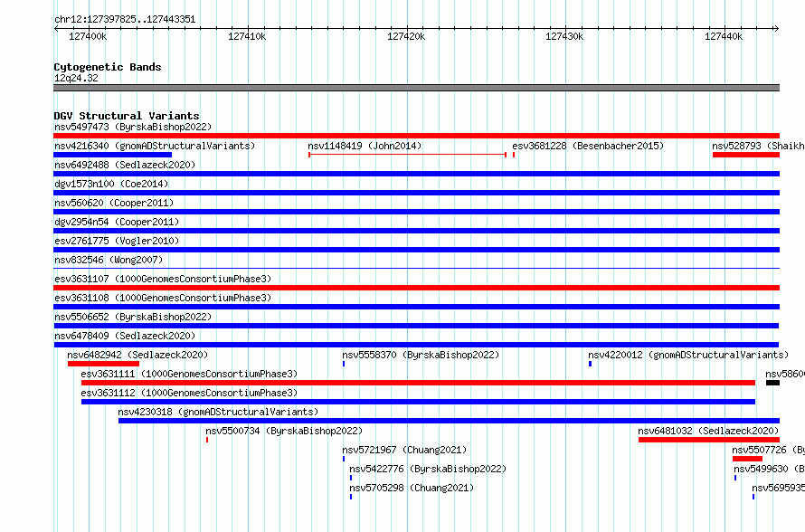Click the 127420k ruler position label
This screenshot has height=532, width=805.
coord(406,36)
